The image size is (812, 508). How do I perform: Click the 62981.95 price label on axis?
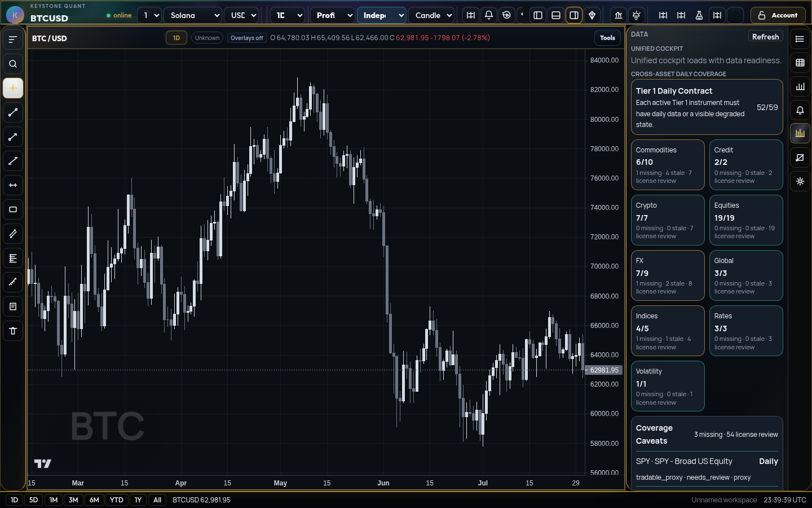click(604, 370)
